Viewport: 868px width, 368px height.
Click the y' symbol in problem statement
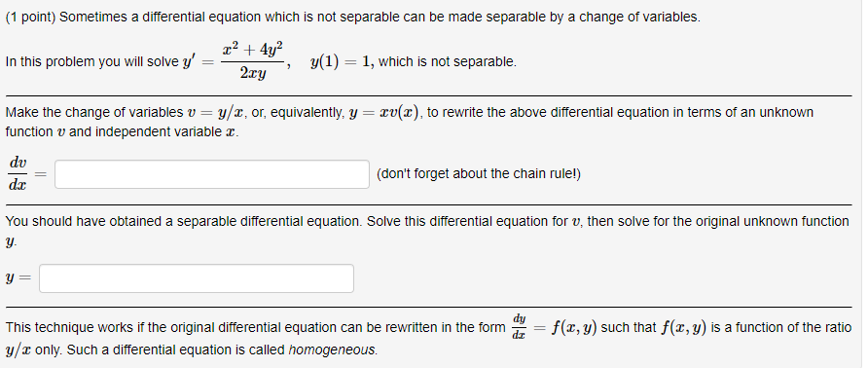(x=190, y=62)
